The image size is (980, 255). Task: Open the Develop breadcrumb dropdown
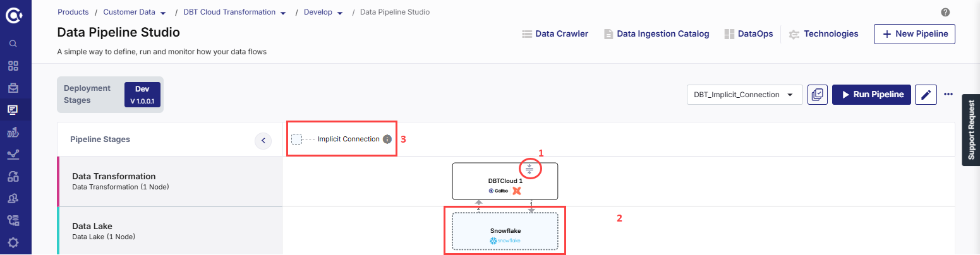click(340, 13)
